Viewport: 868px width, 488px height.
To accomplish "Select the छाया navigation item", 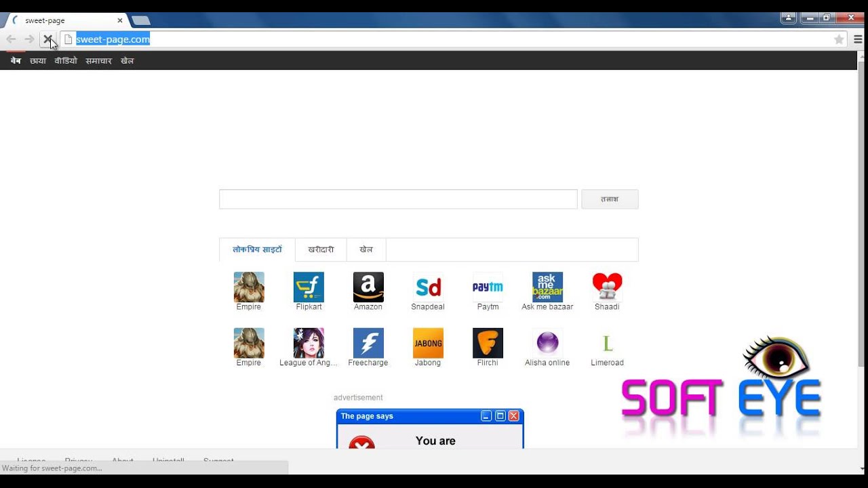I will coord(38,61).
